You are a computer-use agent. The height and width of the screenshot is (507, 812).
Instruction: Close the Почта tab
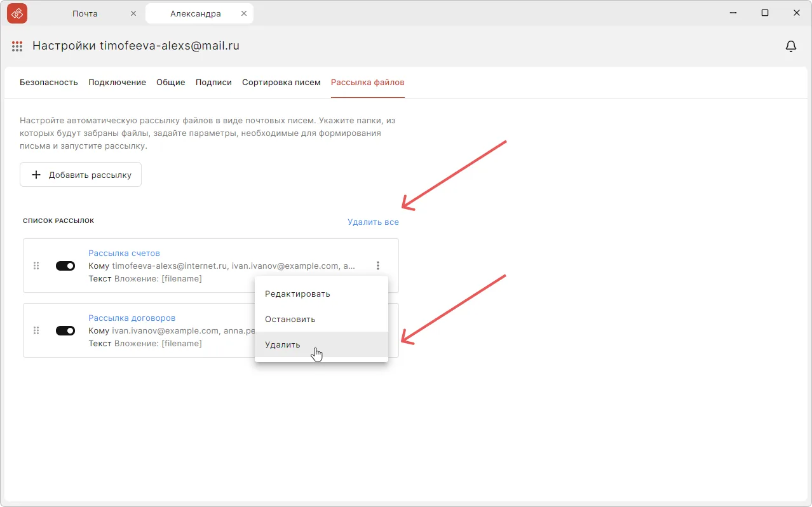click(x=133, y=13)
